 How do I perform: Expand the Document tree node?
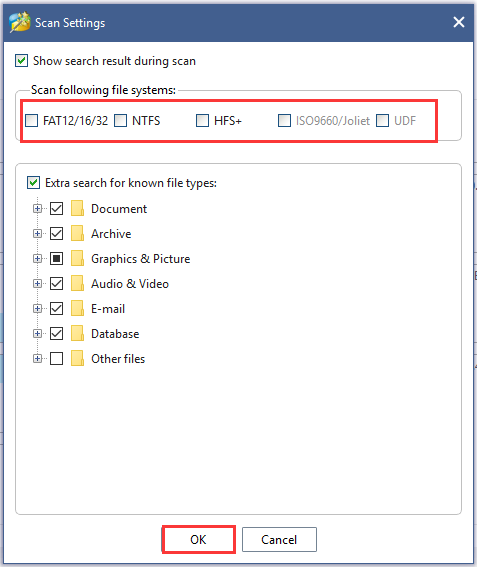pos(37,208)
